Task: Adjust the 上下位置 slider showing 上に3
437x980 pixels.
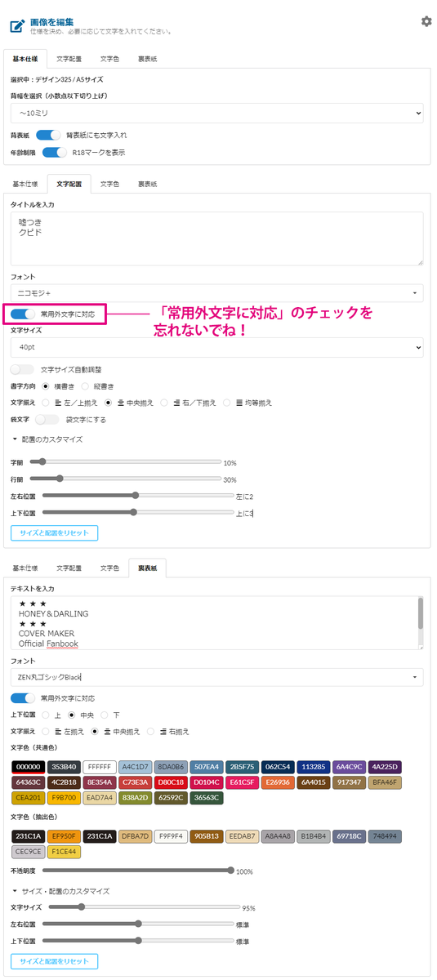Action: coord(138,513)
